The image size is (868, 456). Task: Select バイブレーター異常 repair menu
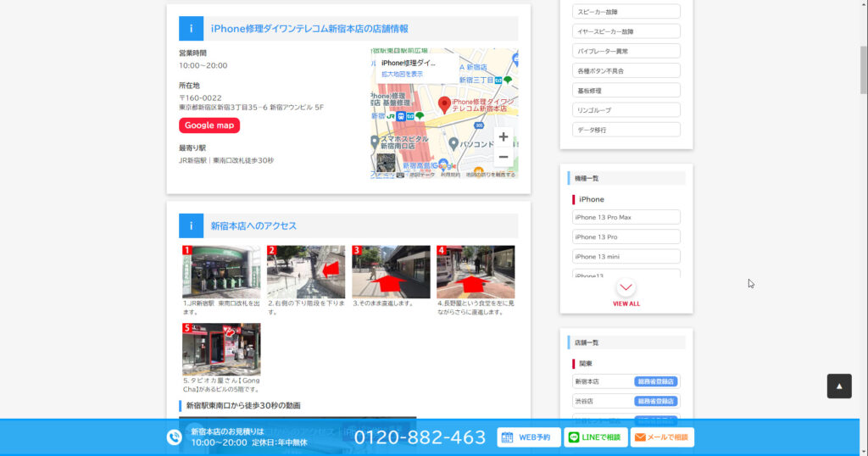click(626, 51)
